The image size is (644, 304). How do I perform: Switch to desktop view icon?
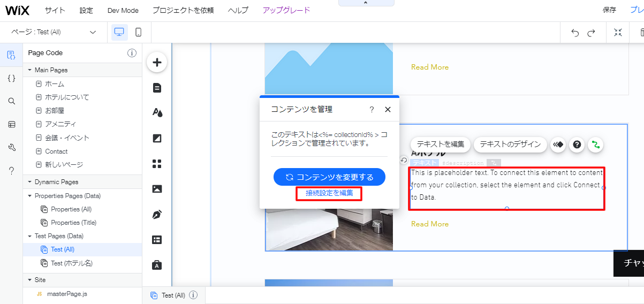(119, 32)
